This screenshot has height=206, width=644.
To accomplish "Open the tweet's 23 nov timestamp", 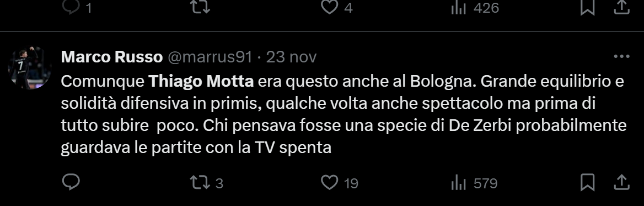I will [291, 57].
